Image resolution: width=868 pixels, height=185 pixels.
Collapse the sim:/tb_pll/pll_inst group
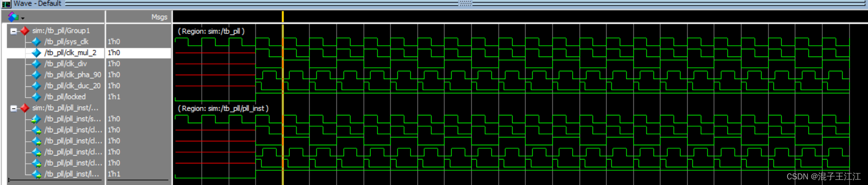click(x=13, y=108)
